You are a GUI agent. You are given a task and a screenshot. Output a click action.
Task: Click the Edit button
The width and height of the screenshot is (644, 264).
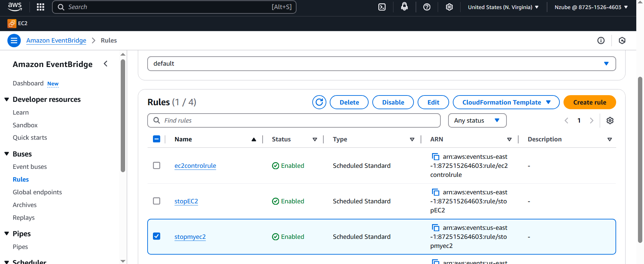point(433,102)
